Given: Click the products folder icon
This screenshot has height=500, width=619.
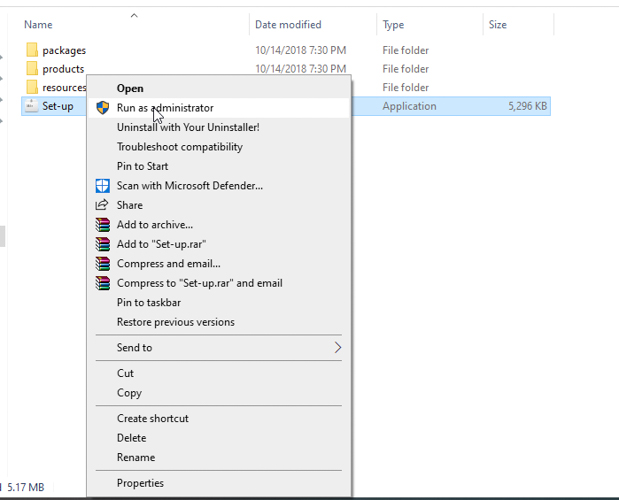Looking at the screenshot, I should [32, 69].
